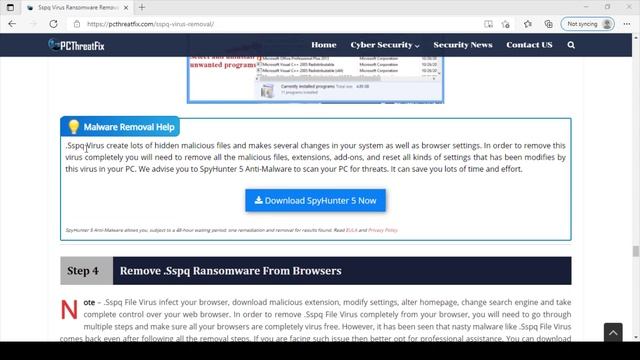Enter Immersive Reader mode
640x360 pixels.
pos(488,24)
